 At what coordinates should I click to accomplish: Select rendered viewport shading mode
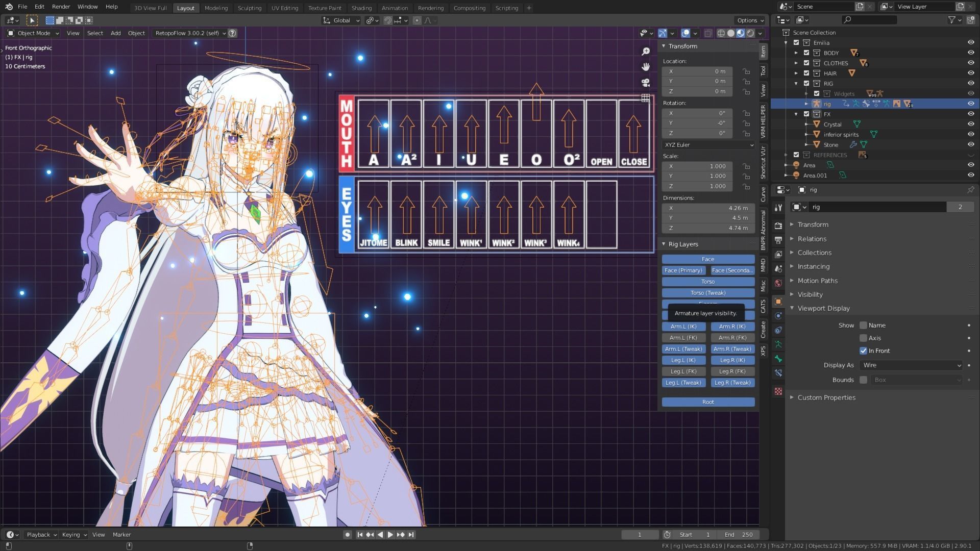click(750, 33)
